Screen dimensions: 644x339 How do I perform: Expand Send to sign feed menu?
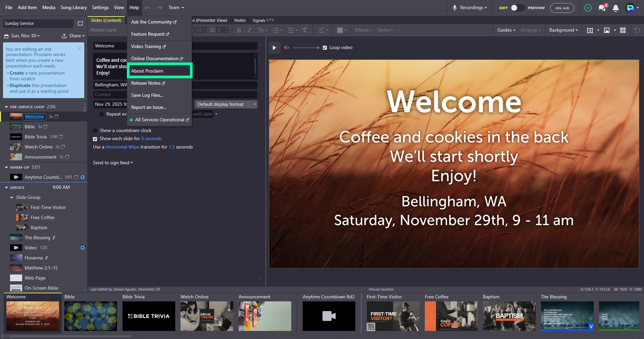click(x=113, y=163)
